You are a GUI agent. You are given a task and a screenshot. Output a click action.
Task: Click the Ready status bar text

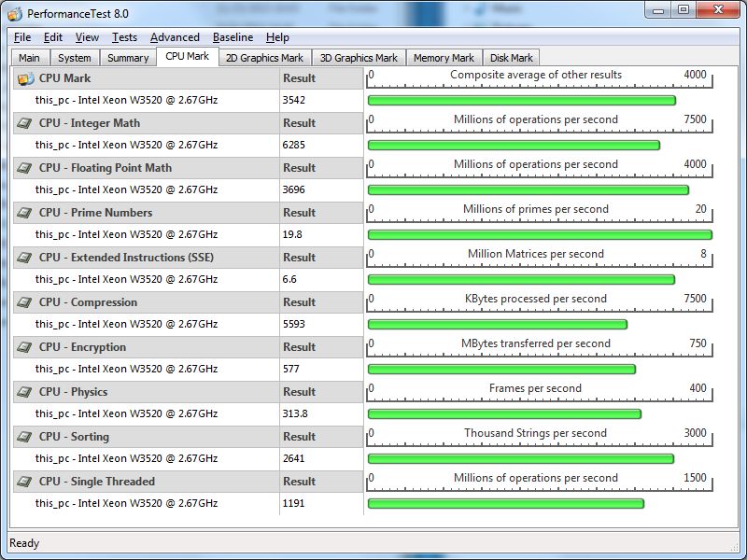[24, 543]
